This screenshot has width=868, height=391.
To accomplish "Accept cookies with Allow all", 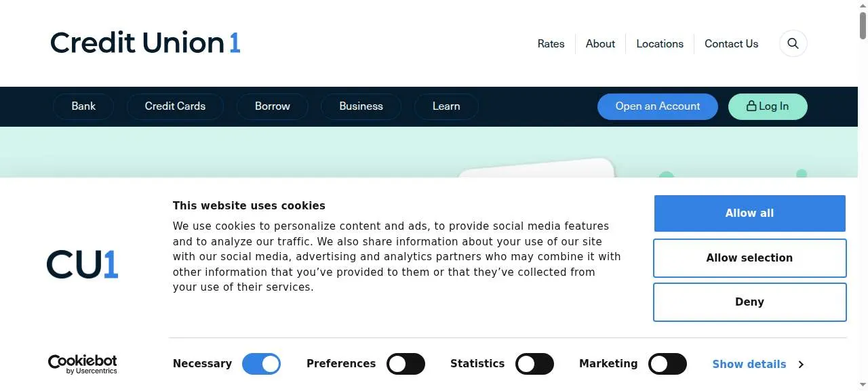I will pos(749,213).
